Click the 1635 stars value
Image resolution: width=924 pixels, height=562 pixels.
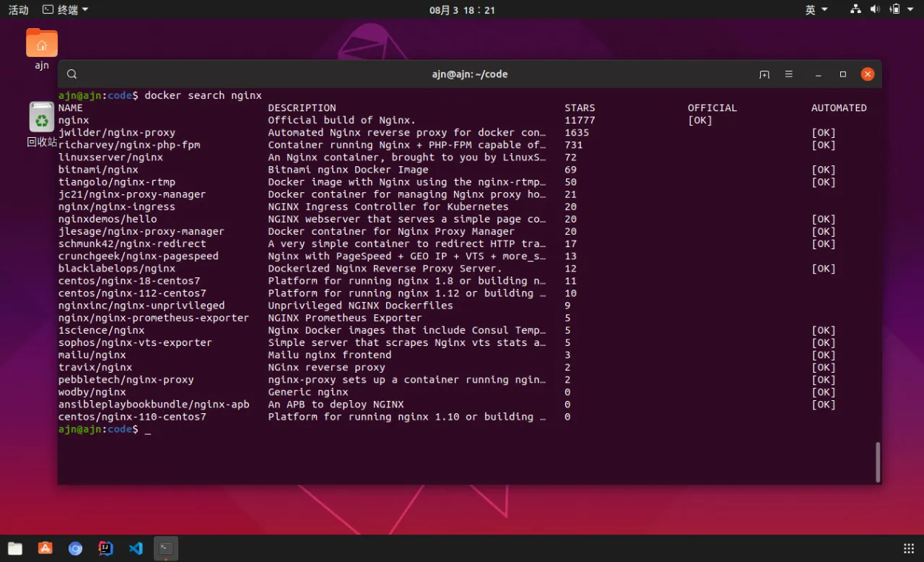pos(577,132)
